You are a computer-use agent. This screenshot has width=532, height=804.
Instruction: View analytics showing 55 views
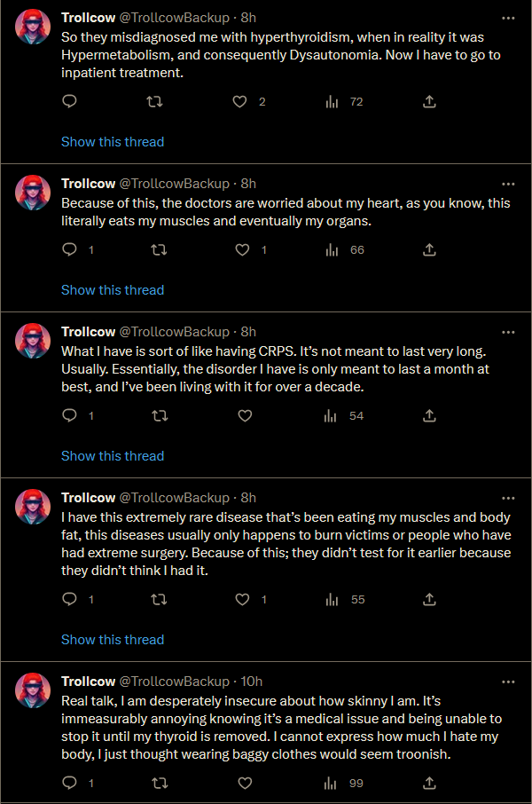pos(346,600)
